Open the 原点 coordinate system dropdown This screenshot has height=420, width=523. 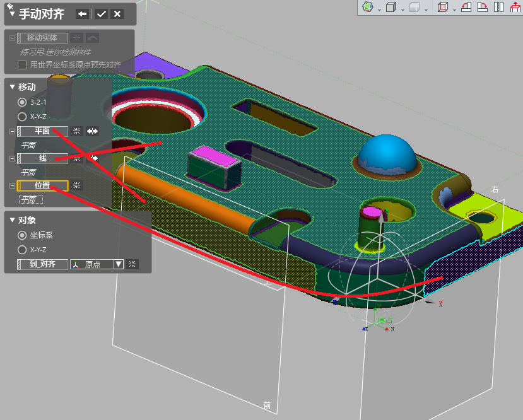pos(118,264)
